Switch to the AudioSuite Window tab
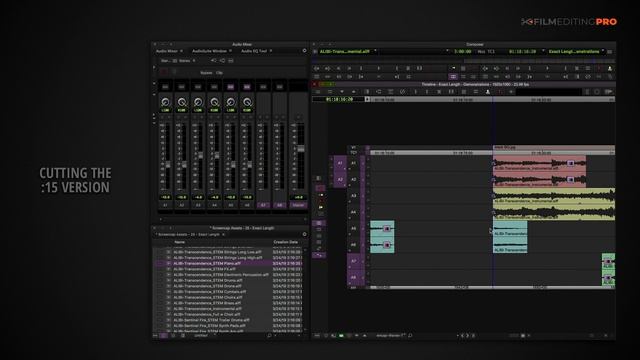This screenshot has width=640, height=360. click(x=209, y=51)
